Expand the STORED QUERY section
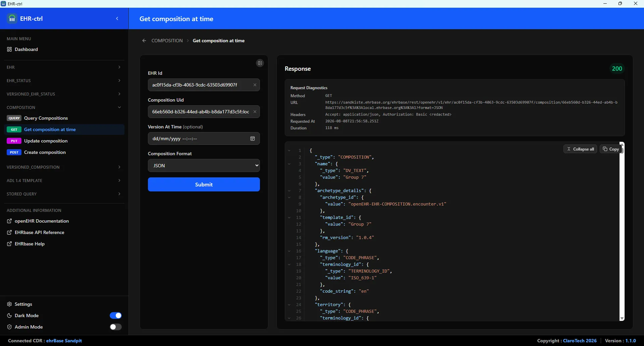The width and height of the screenshot is (644, 346). [64, 194]
